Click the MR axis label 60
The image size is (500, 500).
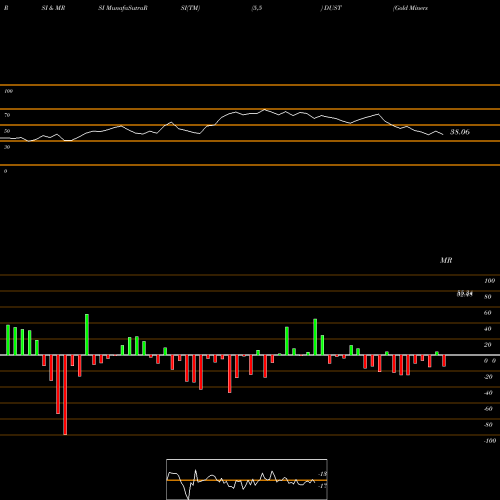click(x=488, y=313)
